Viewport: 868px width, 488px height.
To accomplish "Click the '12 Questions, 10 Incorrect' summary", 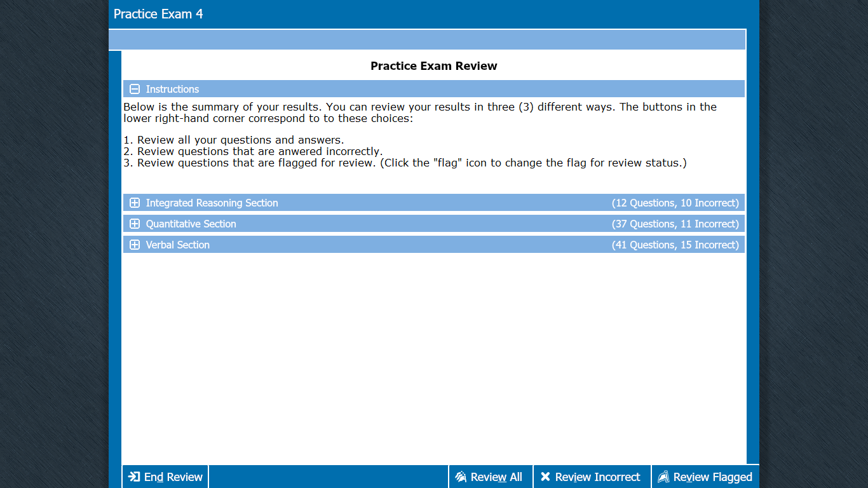I will coord(675,203).
